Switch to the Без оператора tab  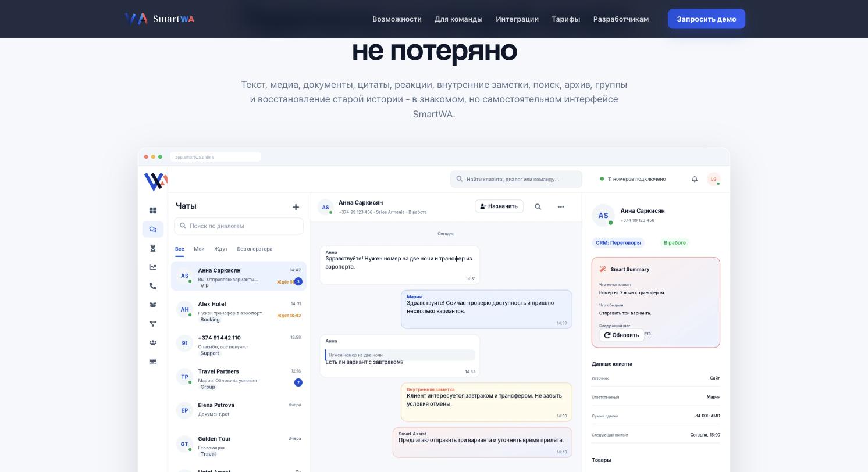[255, 249]
